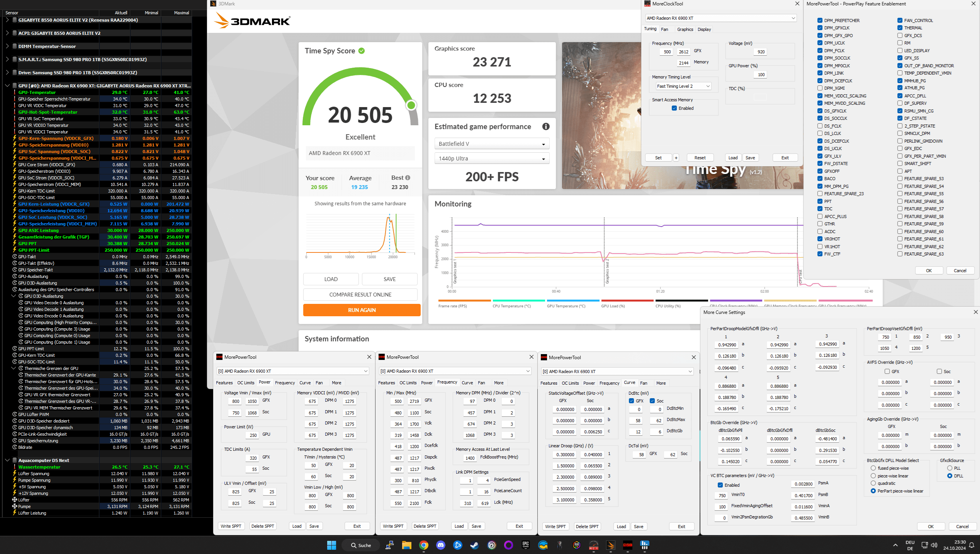Screen dimensions: 980x554
Task: Click the Voltage (mV) field in MoreClockTool
Action: [x=761, y=52]
